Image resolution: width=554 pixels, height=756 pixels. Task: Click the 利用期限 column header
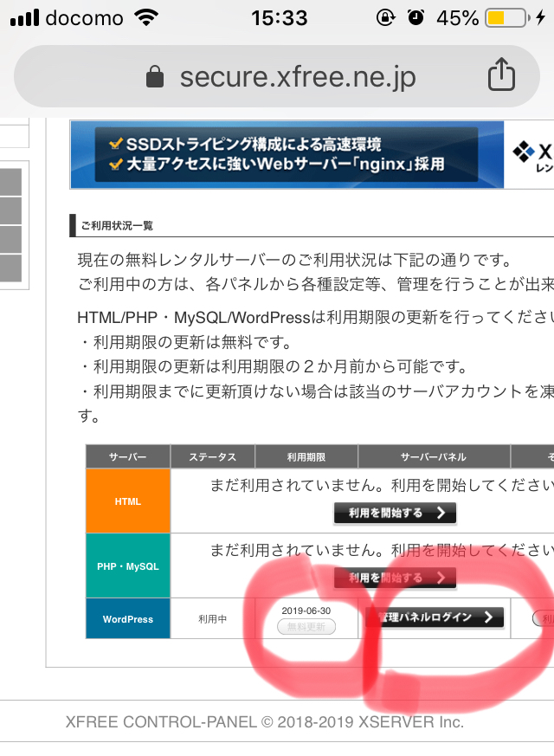pyautogui.click(x=306, y=456)
